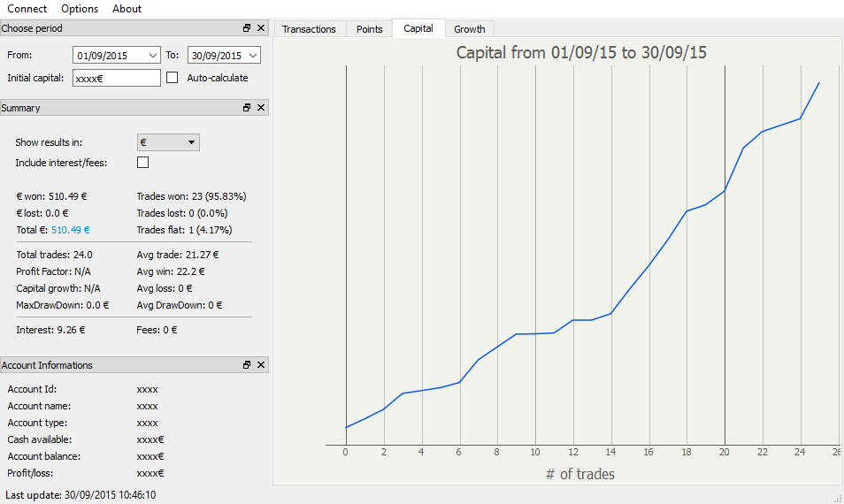Toggle the Include interest/fees checkbox
This screenshot has height=504, width=844.
(x=142, y=163)
